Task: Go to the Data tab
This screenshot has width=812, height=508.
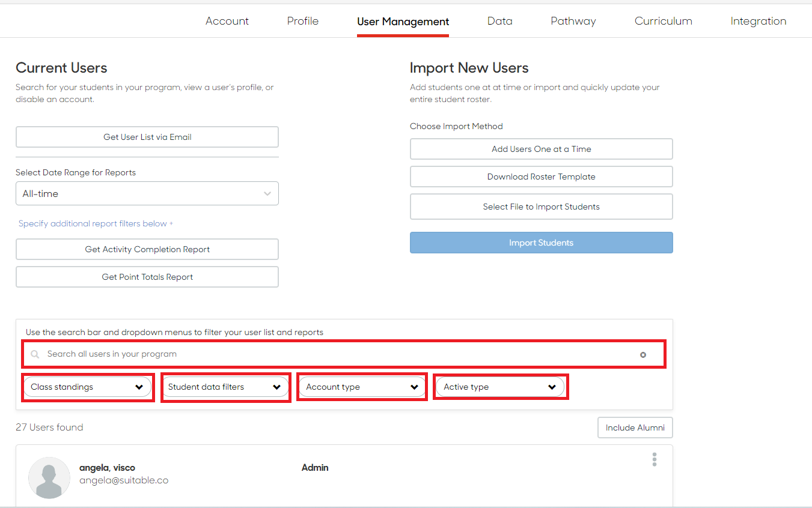Action: tap(500, 21)
